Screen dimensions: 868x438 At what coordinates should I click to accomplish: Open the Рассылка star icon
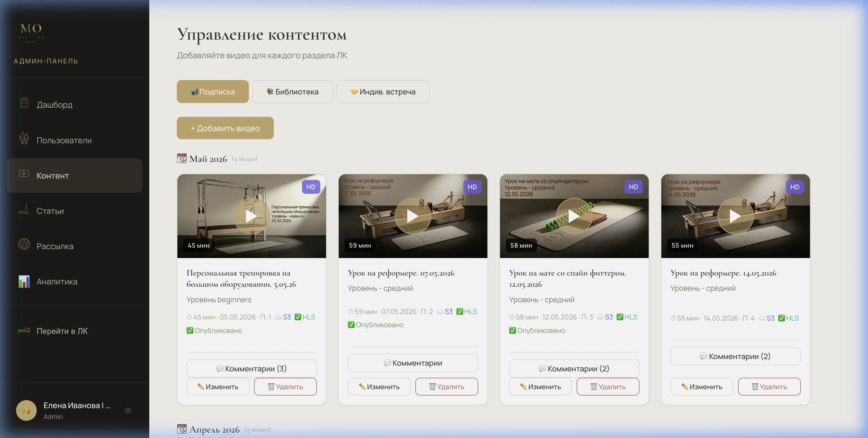point(24,244)
